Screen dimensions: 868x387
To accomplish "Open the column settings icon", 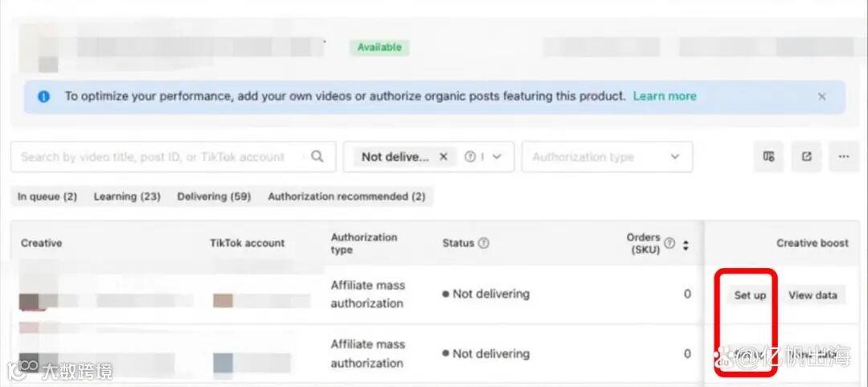I will click(768, 157).
